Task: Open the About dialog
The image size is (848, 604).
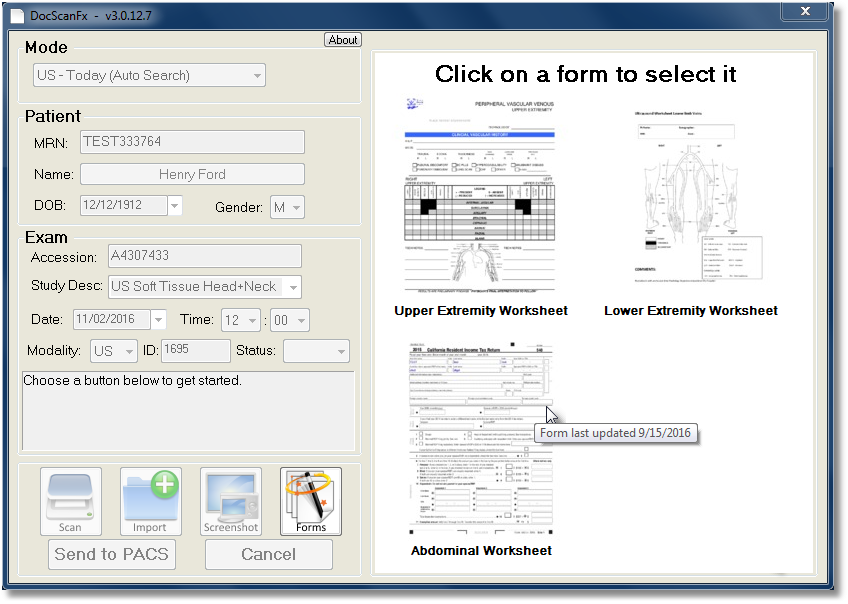Action: pos(343,40)
